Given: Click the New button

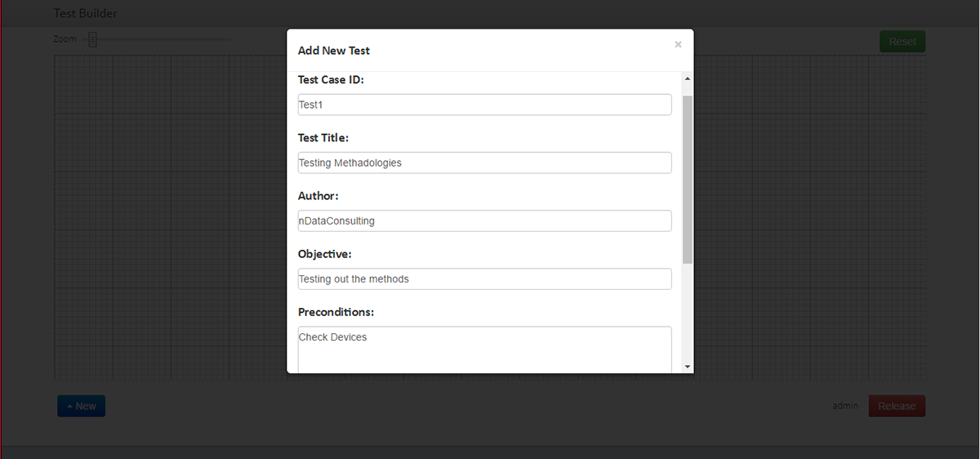Looking at the screenshot, I should [x=82, y=406].
